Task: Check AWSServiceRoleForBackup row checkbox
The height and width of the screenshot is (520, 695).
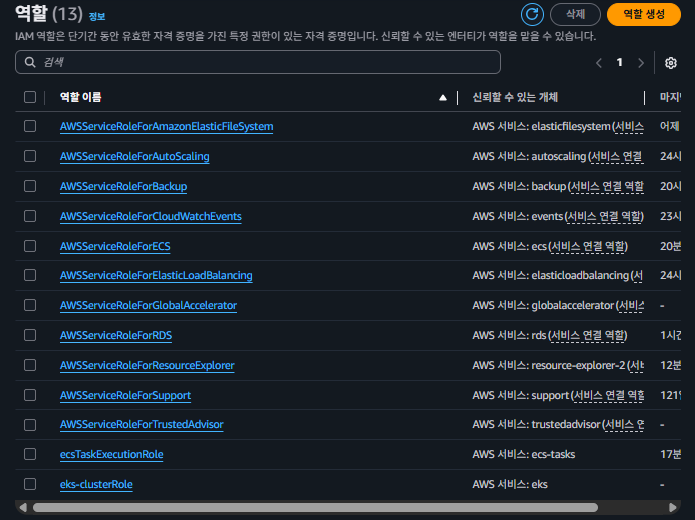Action: pyautogui.click(x=30, y=186)
